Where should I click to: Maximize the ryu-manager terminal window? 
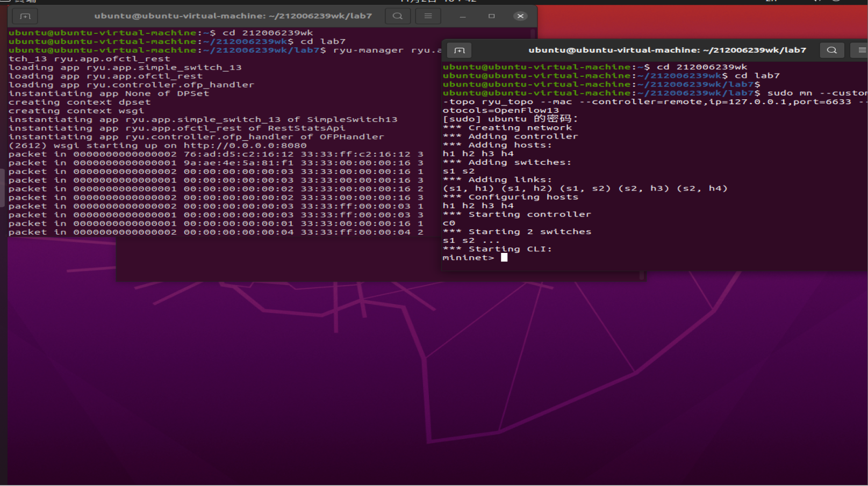(x=491, y=16)
